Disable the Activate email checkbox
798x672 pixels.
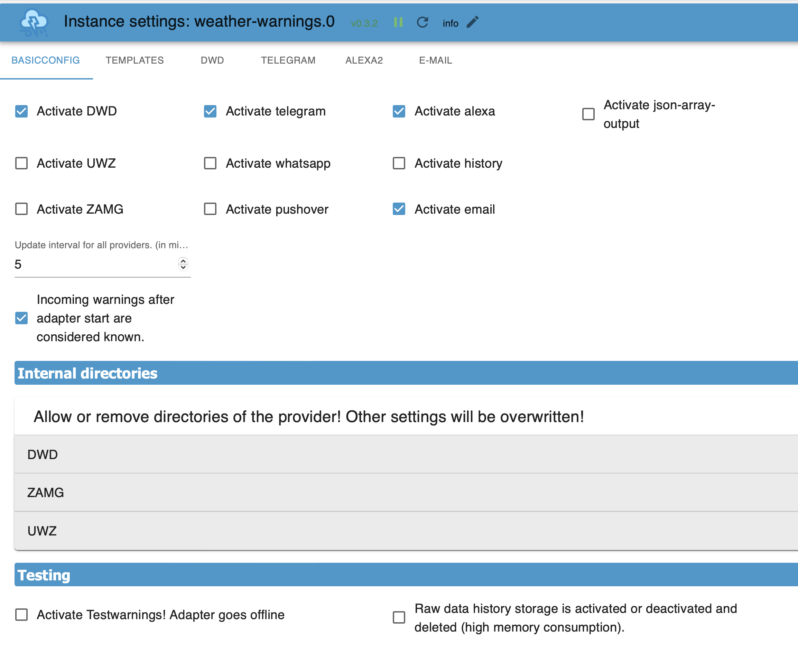[399, 209]
